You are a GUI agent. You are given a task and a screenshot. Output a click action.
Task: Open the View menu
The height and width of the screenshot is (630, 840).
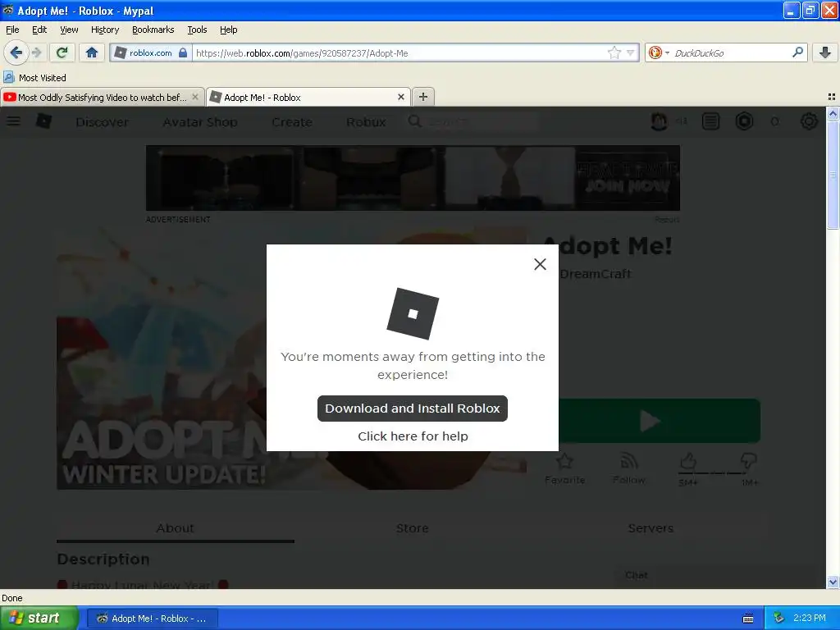(69, 30)
